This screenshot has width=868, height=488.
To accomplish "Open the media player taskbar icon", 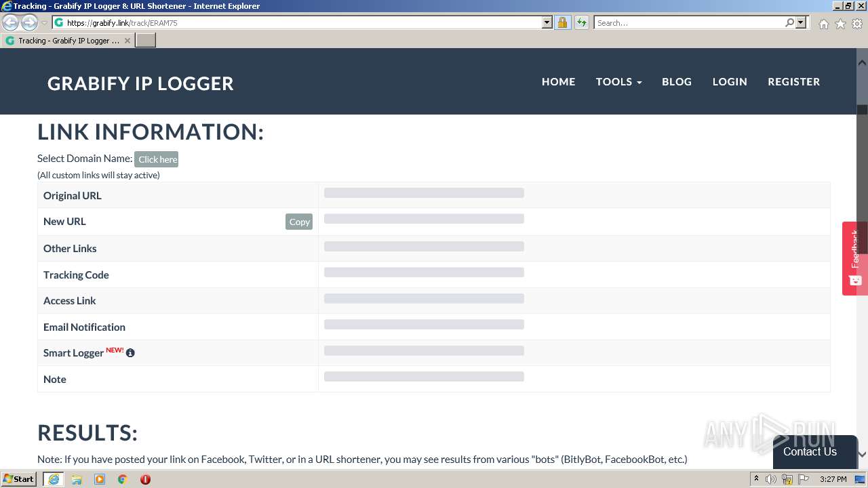I will (x=100, y=479).
